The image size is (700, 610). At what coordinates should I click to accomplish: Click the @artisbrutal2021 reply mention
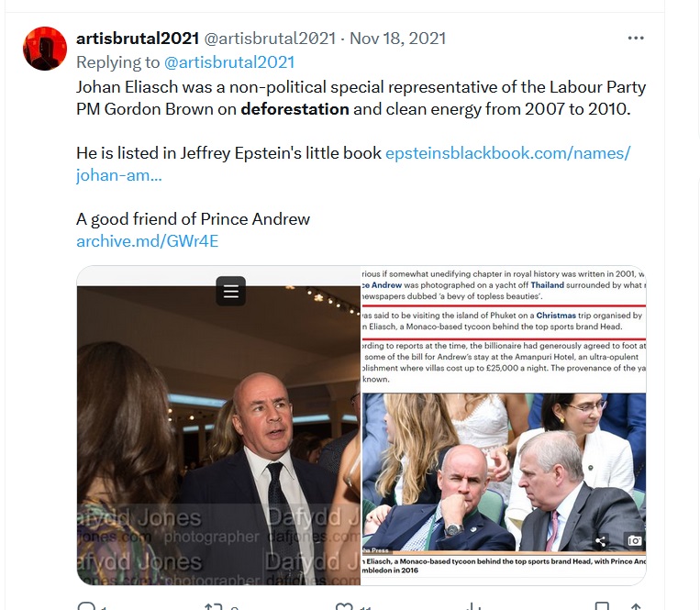229,62
